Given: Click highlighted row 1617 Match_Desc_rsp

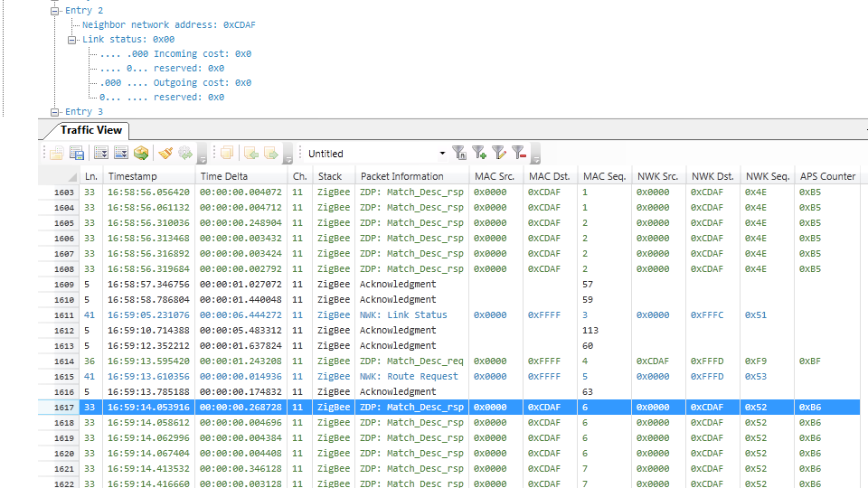Looking at the screenshot, I should pos(449,408).
